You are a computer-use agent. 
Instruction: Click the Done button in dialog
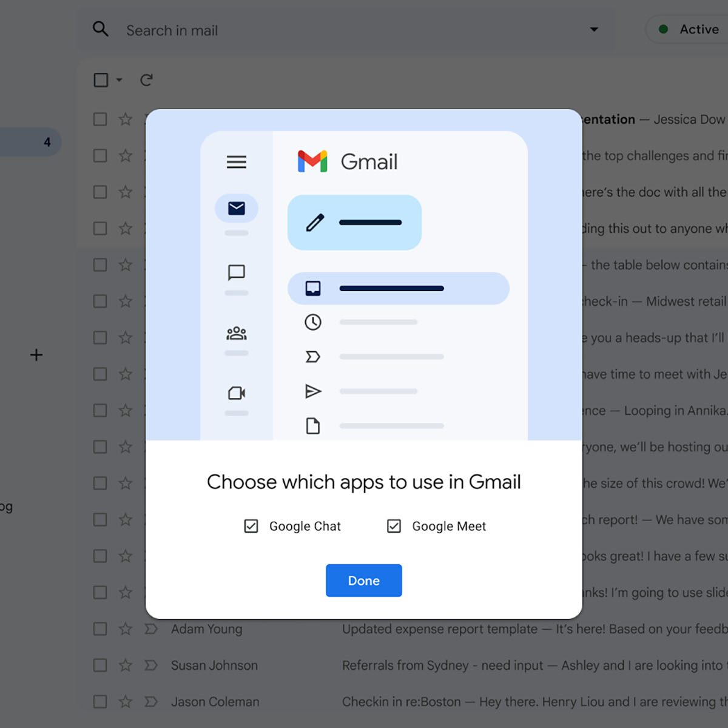click(363, 581)
